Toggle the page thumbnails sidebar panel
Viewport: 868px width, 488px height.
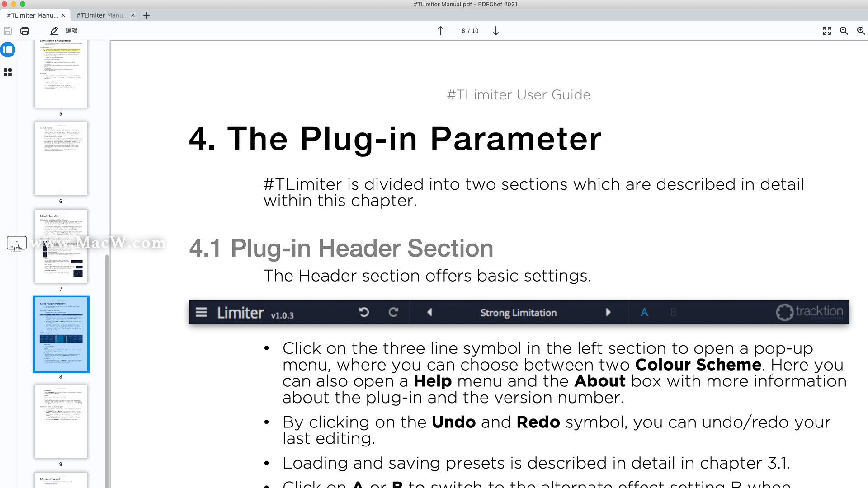coord(8,50)
